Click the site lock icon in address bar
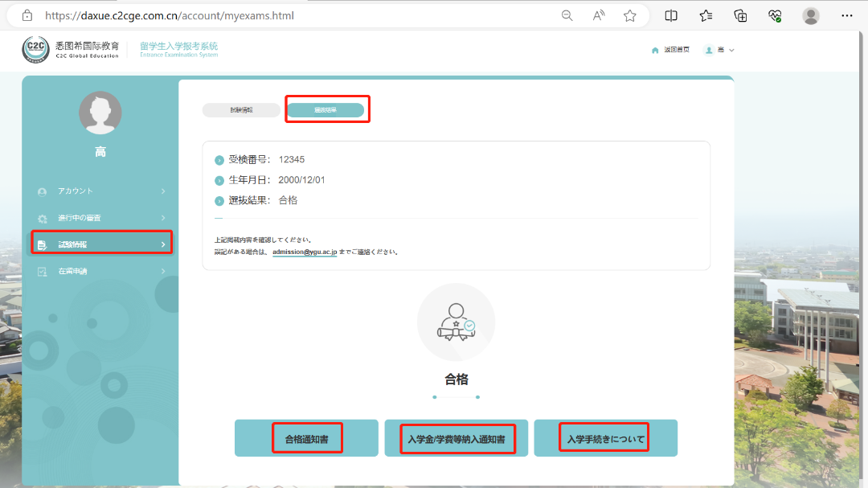868x488 pixels. coord(27,15)
